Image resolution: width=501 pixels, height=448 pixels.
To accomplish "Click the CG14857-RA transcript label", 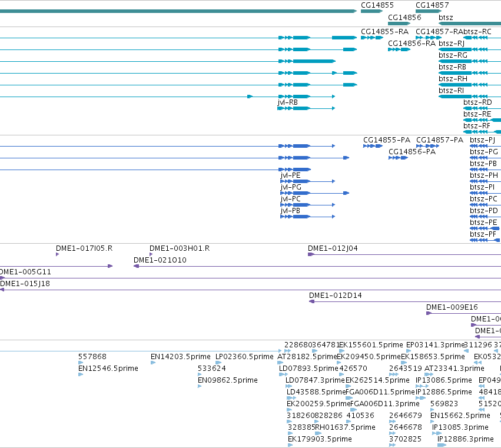I will 439,32.
